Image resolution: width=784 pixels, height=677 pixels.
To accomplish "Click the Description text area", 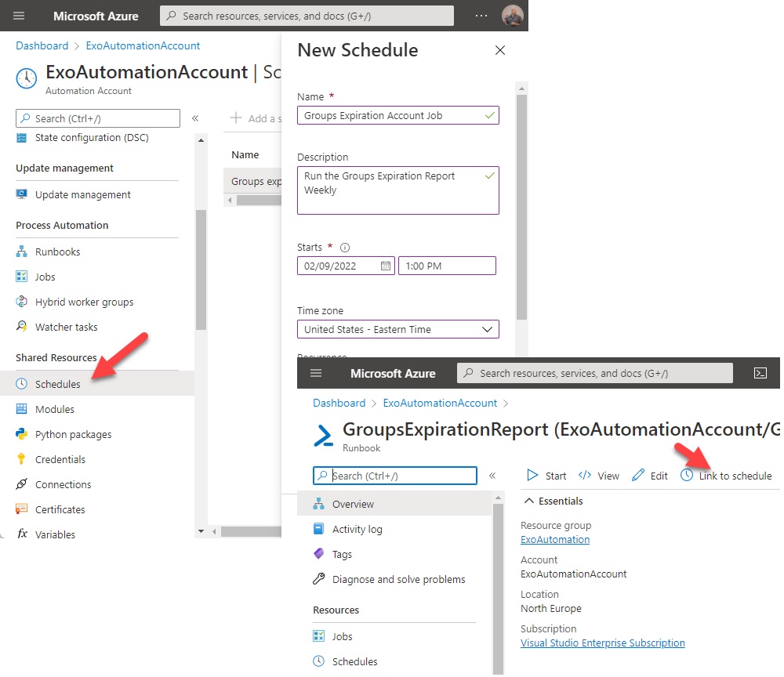I will (x=398, y=190).
